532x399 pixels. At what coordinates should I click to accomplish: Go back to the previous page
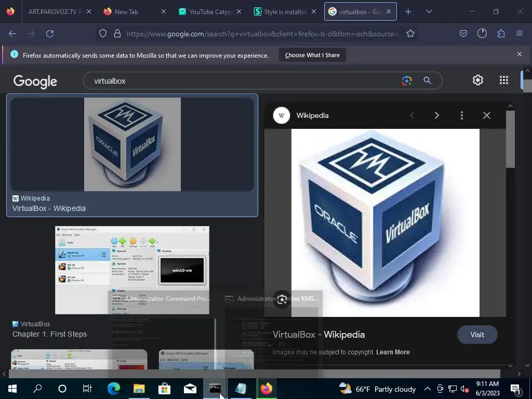pos(12,34)
